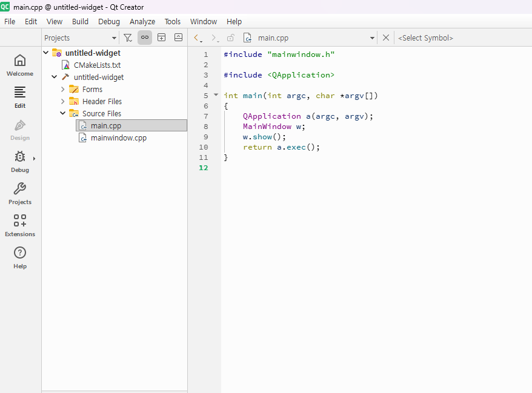Close the main.cpp document
Image resolution: width=532 pixels, height=393 pixels.
386,38
